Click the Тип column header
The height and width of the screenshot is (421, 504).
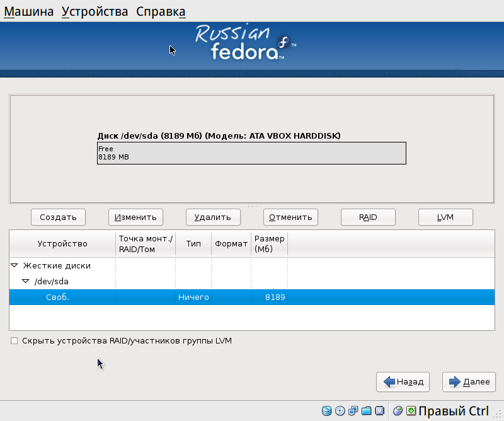[x=193, y=244]
